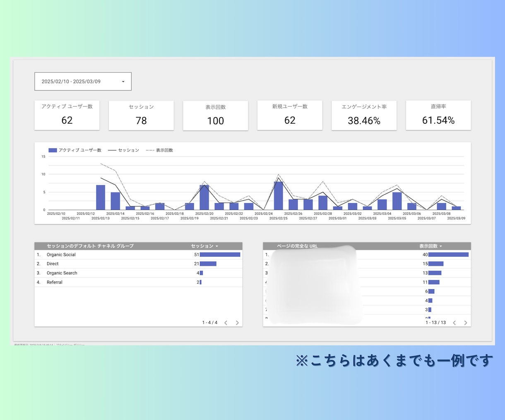Go to previous page in channel table

click(x=226, y=323)
